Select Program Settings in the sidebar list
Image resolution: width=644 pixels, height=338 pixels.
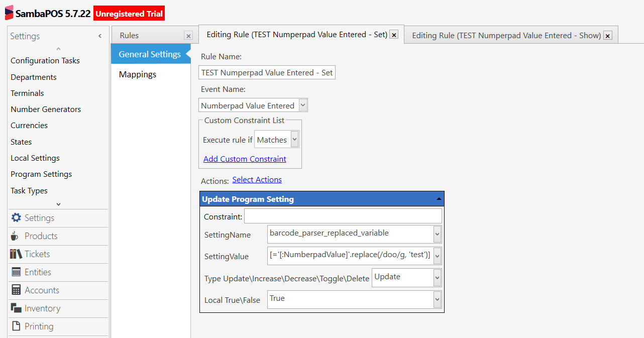coord(41,174)
